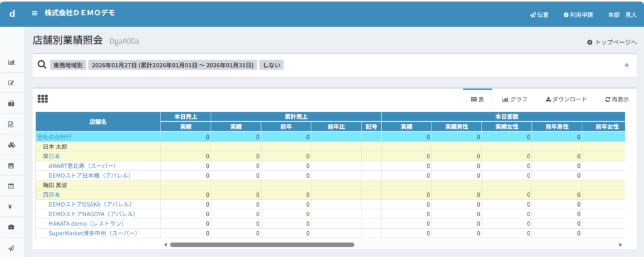This screenshot has width=644, height=257.
Task: Toggle the hamburger menu in header
Action: click(35, 13)
